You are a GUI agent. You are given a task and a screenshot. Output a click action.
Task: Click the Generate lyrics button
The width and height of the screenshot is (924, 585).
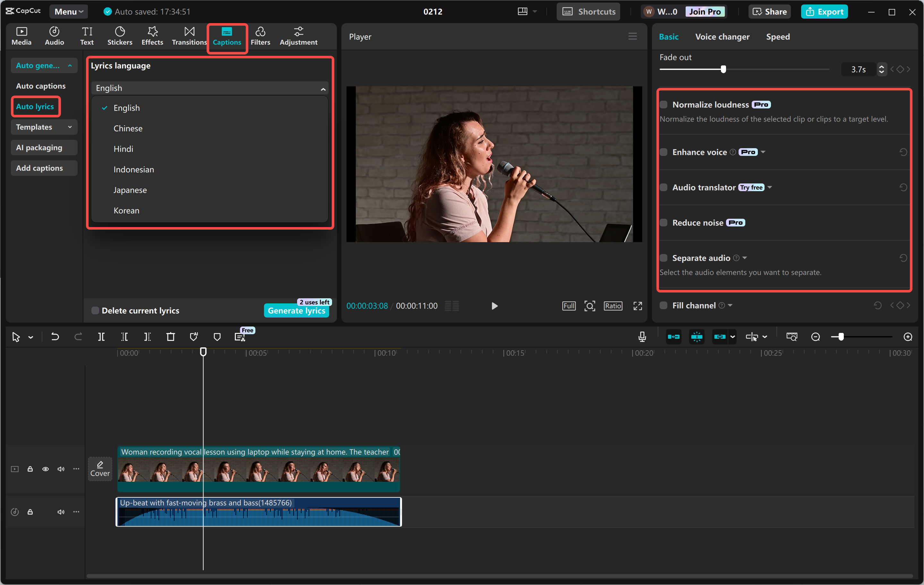pyautogui.click(x=296, y=311)
